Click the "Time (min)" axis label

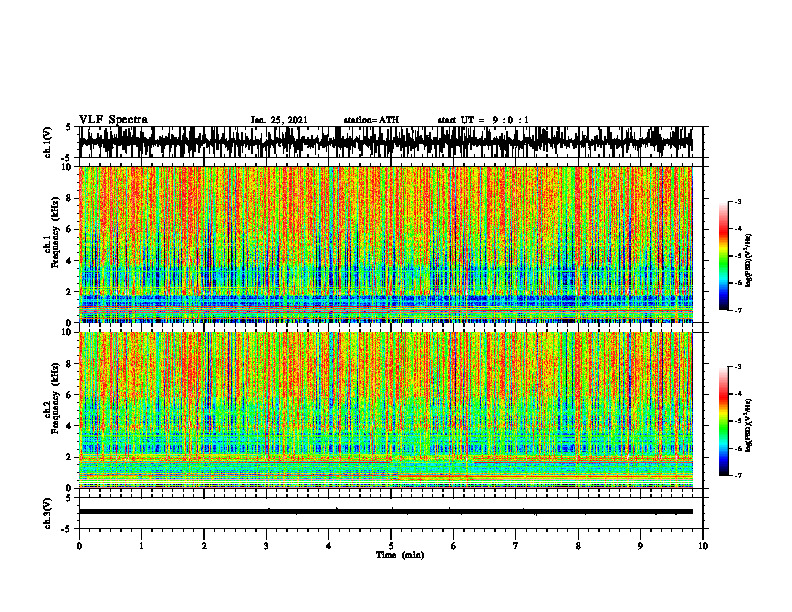[x=400, y=555]
